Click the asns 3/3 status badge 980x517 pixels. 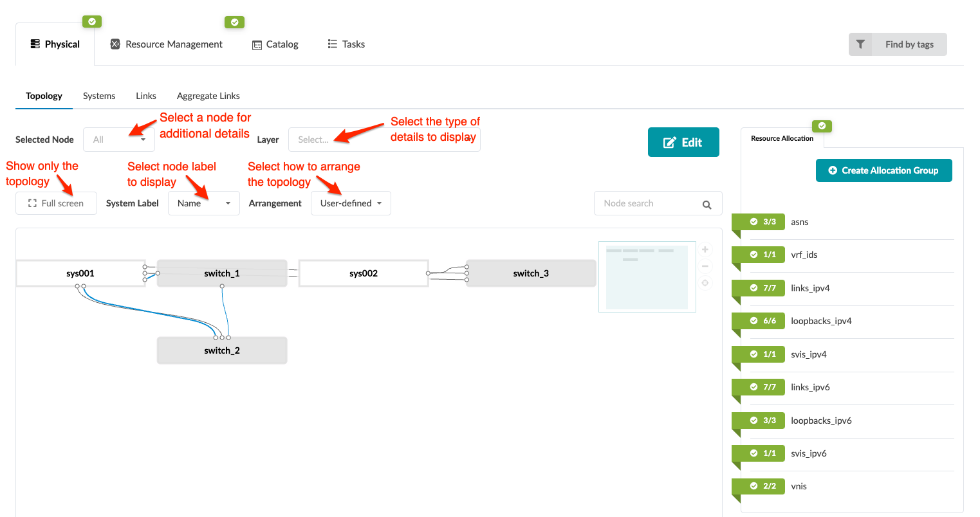[763, 222]
